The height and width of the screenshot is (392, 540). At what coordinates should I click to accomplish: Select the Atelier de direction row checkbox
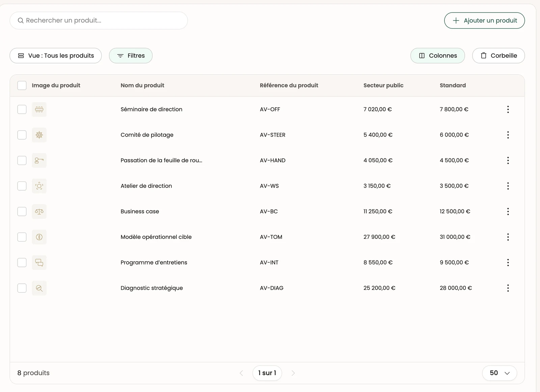pos(22,186)
